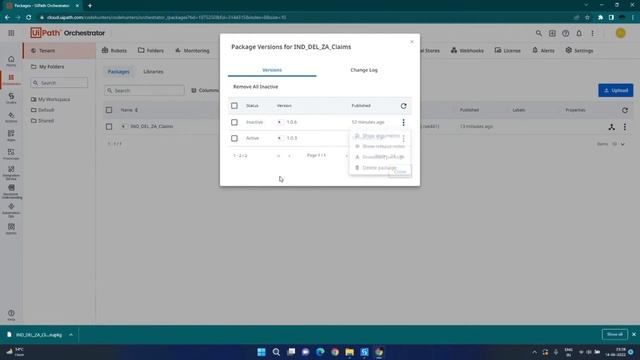
Task: Tick checkbox for IND_DEL_ZA_Claims package row
Action: (x=109, y=127)
